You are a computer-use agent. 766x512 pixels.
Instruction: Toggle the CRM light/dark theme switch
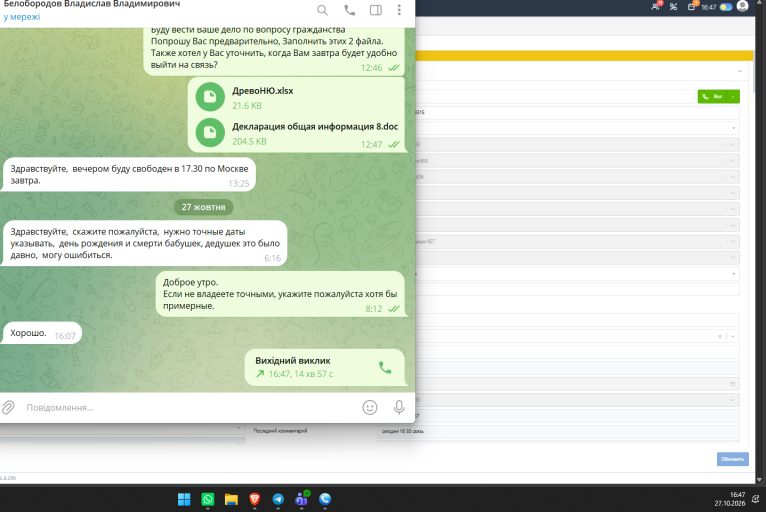(726, 7)
